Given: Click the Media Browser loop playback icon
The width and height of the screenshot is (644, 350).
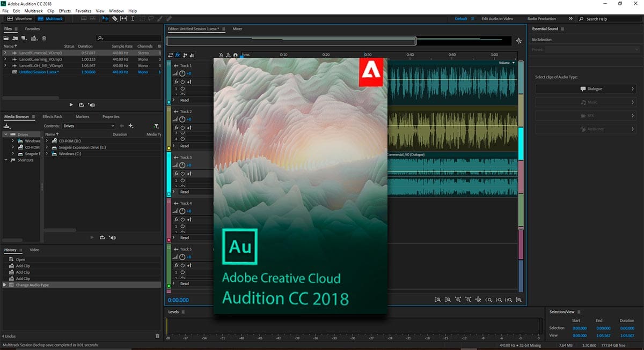Looking at the screenshot, I should click(102, 237).
